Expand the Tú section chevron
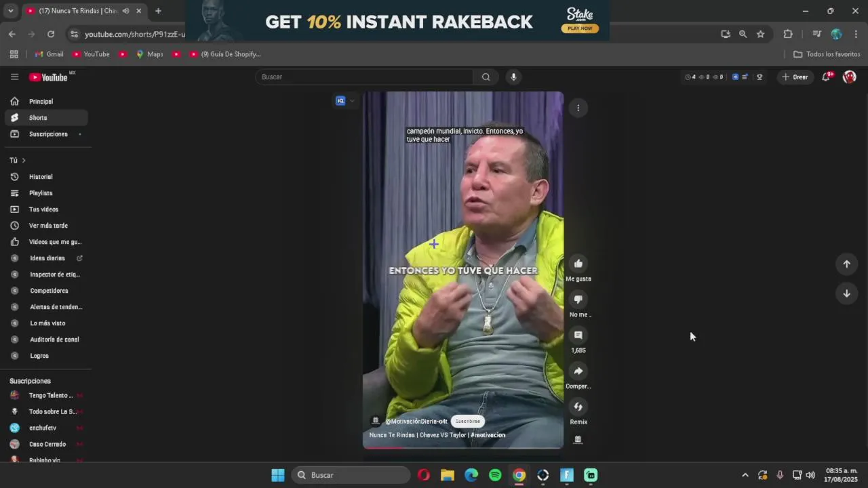Screen dimensions: 868x488 pyautogui.click(x=24, y=161)
